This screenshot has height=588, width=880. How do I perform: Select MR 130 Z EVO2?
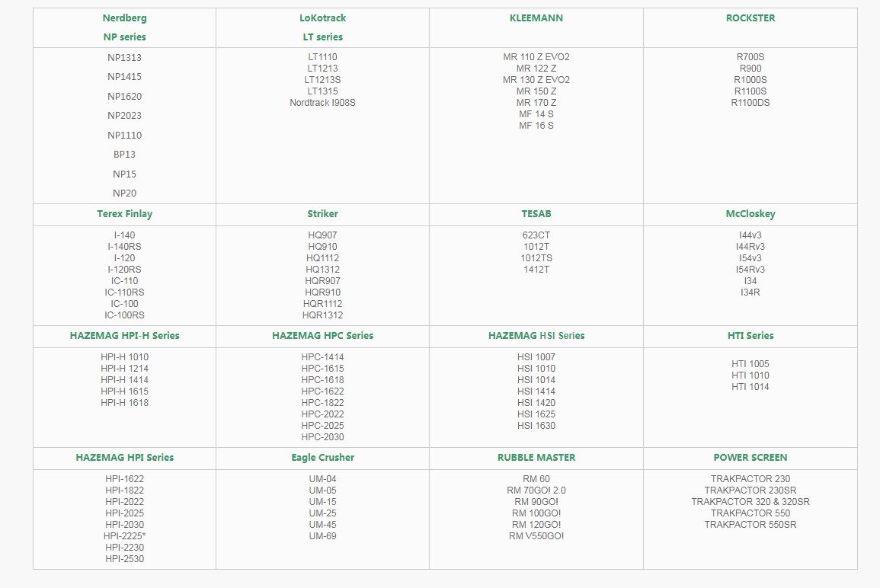coord(536,80)
